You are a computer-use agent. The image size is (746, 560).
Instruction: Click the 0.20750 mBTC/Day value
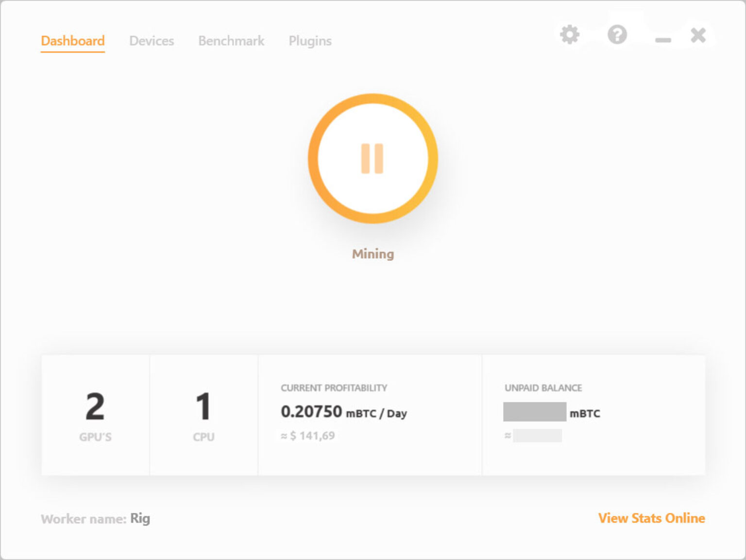[x=344, y=412]
